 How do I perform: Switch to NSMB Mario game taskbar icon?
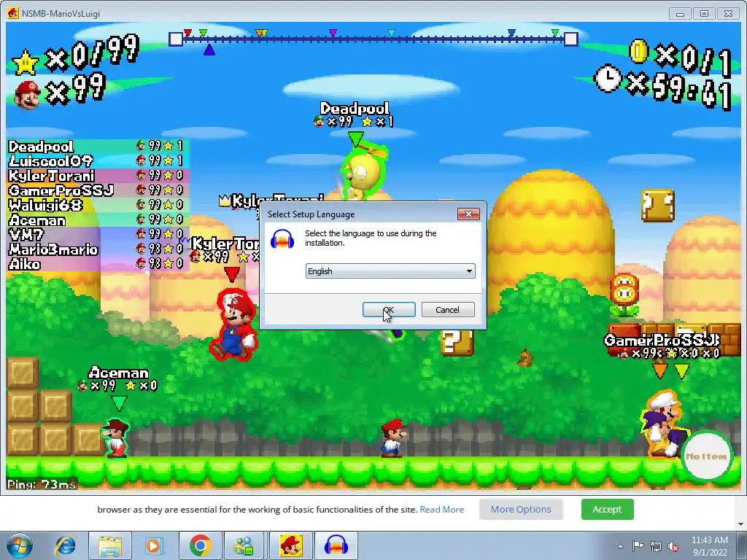290,545
